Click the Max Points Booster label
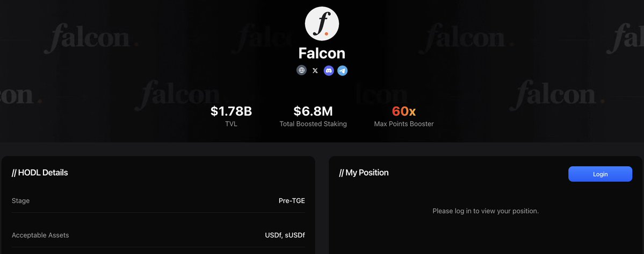 404,123
